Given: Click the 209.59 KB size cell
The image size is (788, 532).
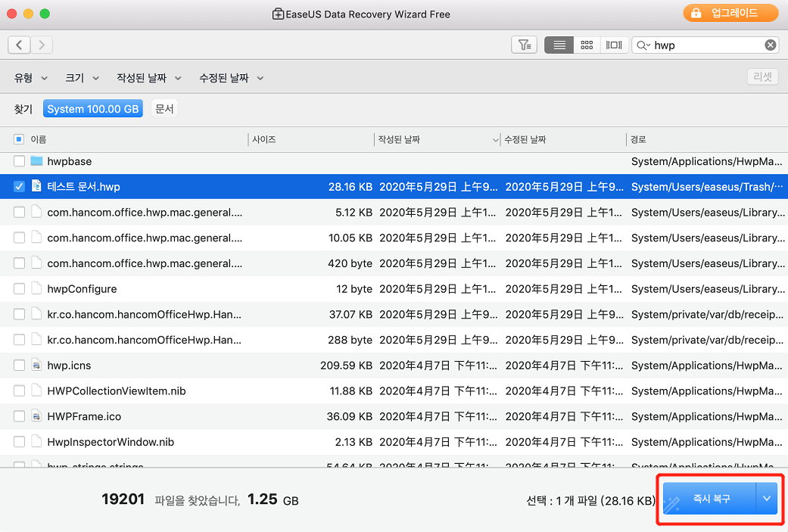Looking at the screenshot, I should (346, 366).
